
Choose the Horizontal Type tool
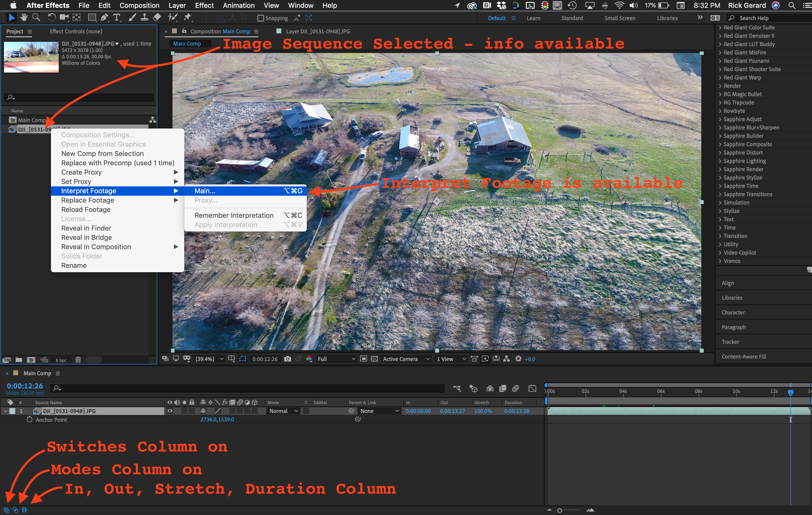pyautogui.click(x=117, y=18)
